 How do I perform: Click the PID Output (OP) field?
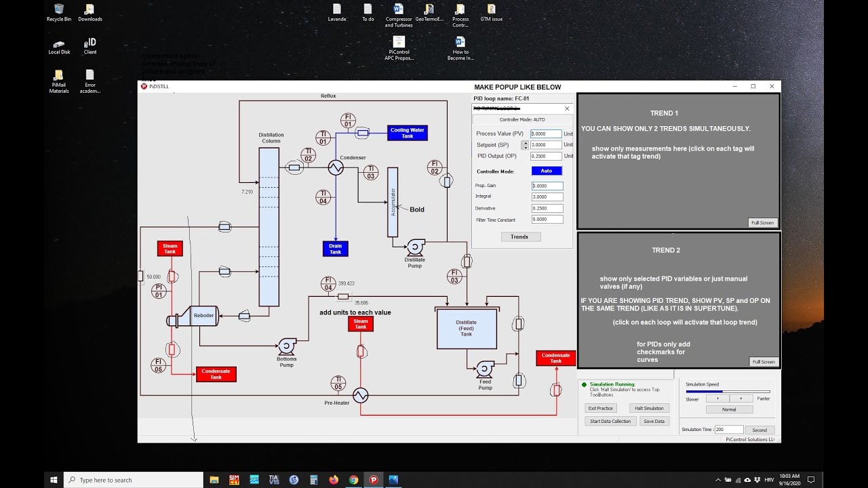point(547,156)
